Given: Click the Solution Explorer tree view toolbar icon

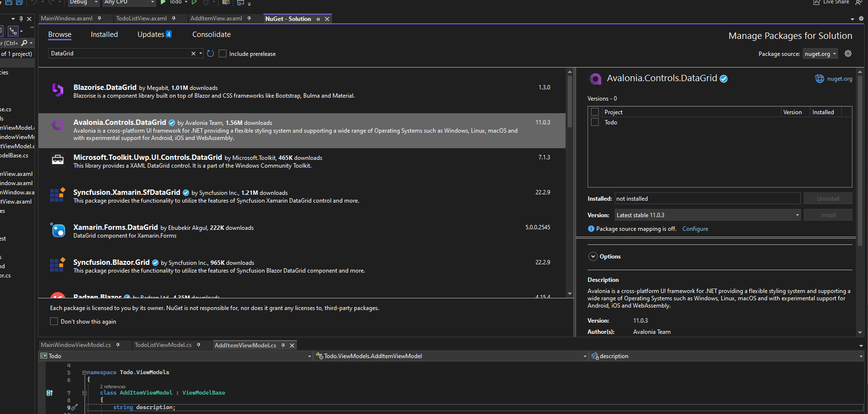Looking at the screenshot, I should [x=13, y=31].
